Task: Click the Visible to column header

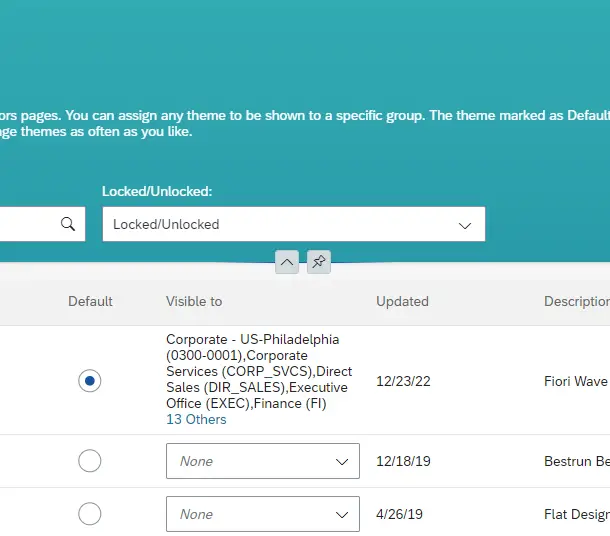Action: click(x=194, y=301)
